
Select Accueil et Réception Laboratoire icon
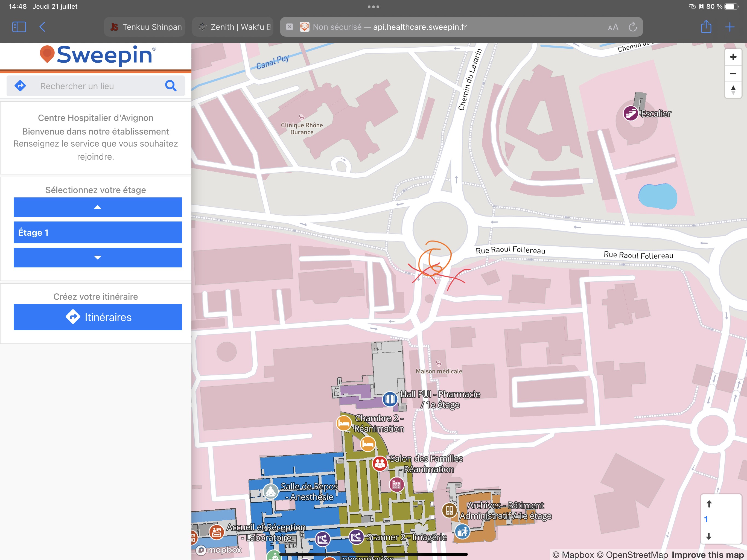217,532
